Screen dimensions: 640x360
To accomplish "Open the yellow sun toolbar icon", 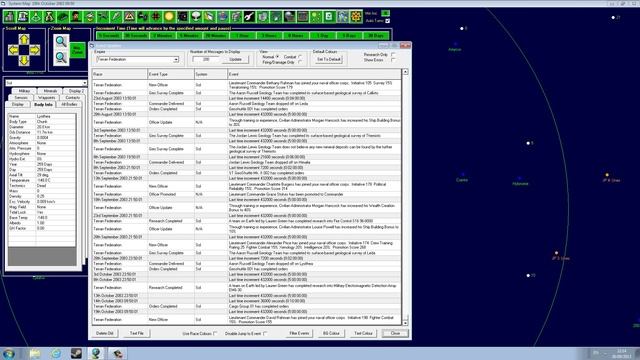I will 169,17.
